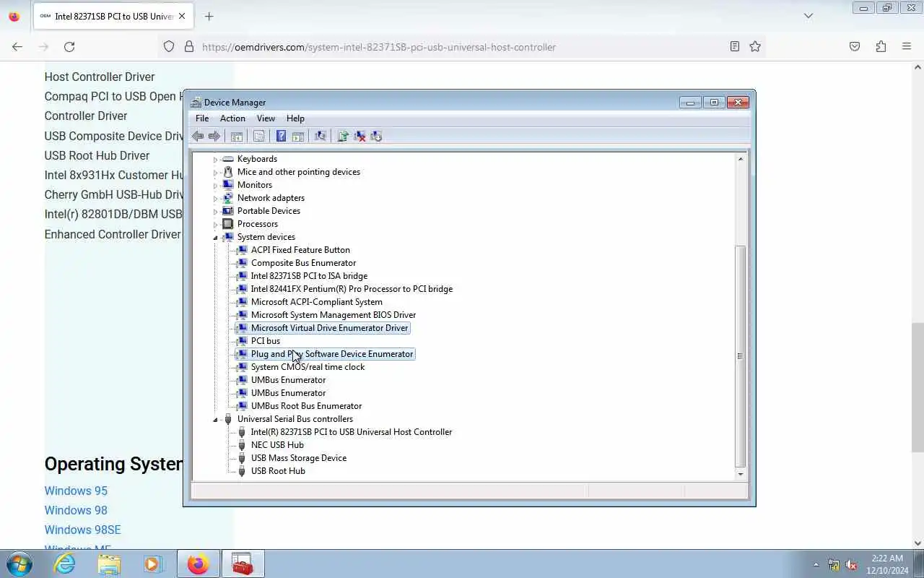Click the date and time in taskbar

coord(887,564)
